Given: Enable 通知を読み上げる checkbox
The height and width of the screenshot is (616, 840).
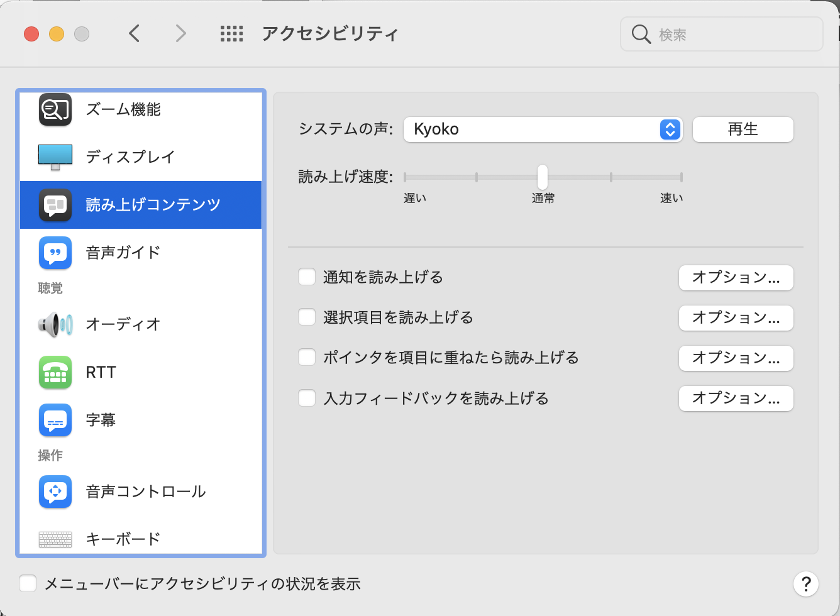Looking at the screenshot, I should [307, 277].
